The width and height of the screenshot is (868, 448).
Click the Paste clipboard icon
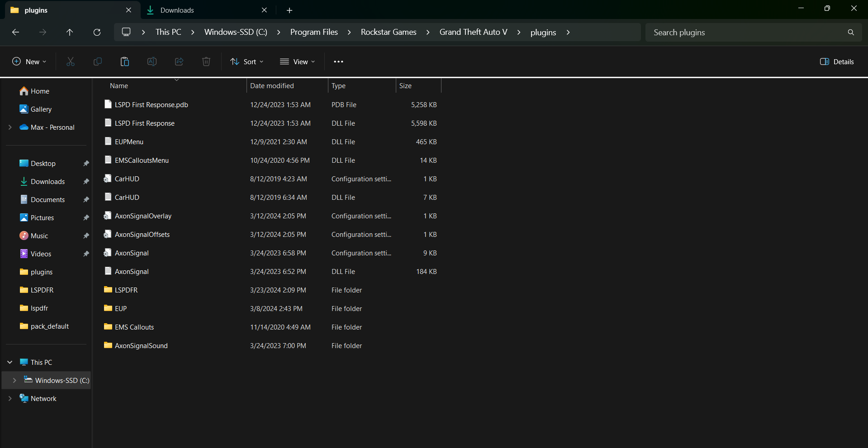[x=125, y=62]
